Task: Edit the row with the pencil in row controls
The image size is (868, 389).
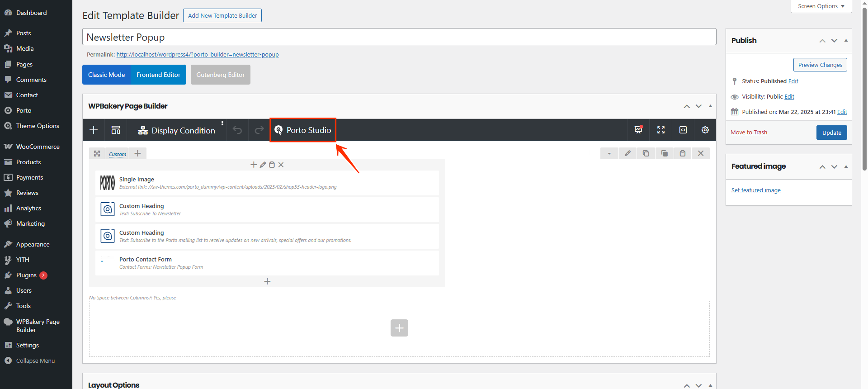Action: click(x=627, y=153)
